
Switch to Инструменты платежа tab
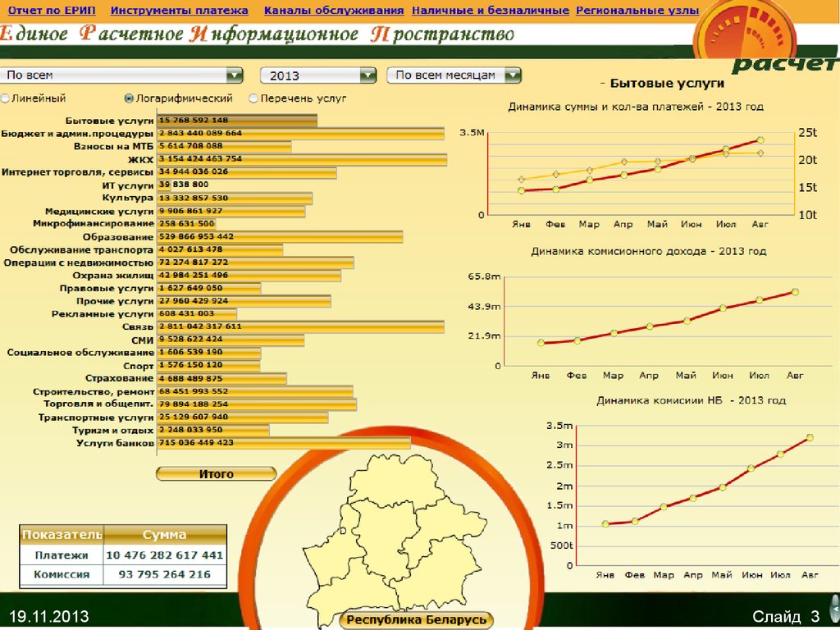point(179,11)
